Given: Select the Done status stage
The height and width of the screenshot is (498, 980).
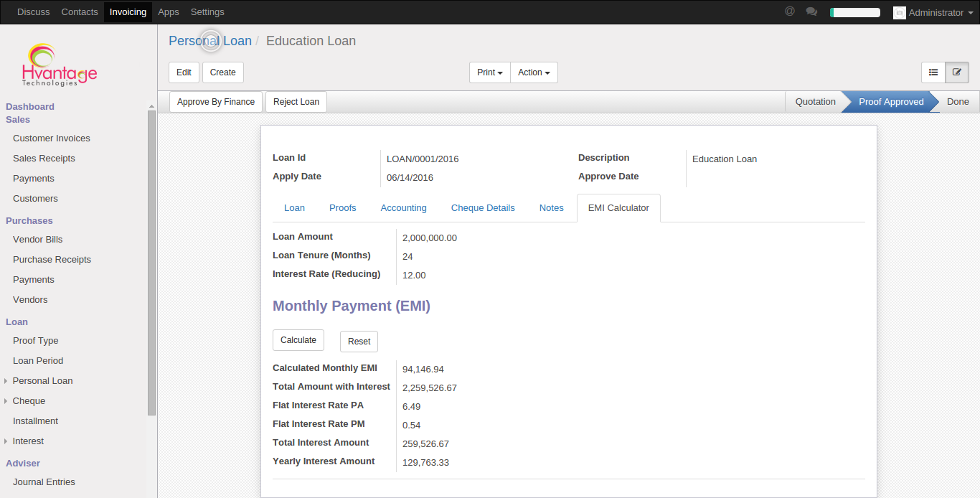Looking at the screenshot, I should point(958,102).
